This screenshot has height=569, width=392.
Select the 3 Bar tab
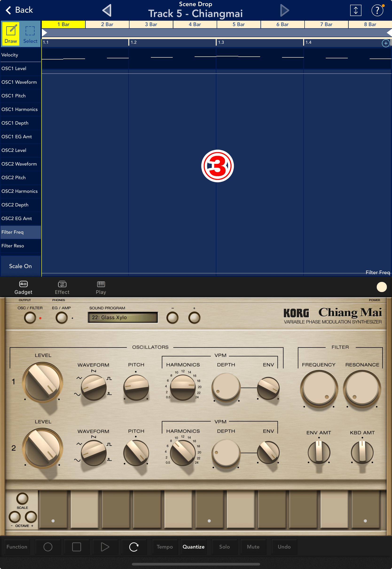click(151, 24)
